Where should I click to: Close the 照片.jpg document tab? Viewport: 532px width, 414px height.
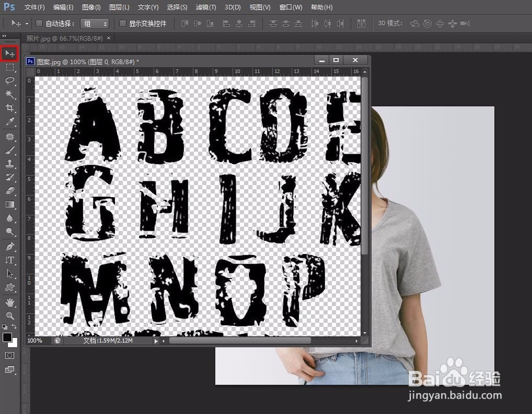tap(109, 38)
